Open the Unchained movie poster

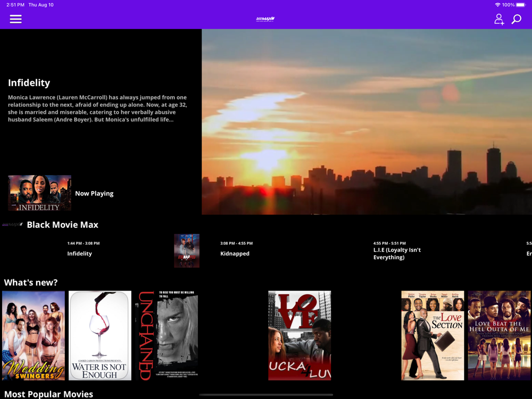pos(167,336)
